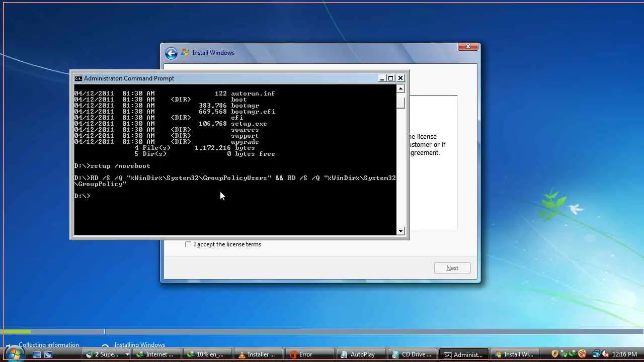Switch to CD Drive taskbar button

pos(412,354)
